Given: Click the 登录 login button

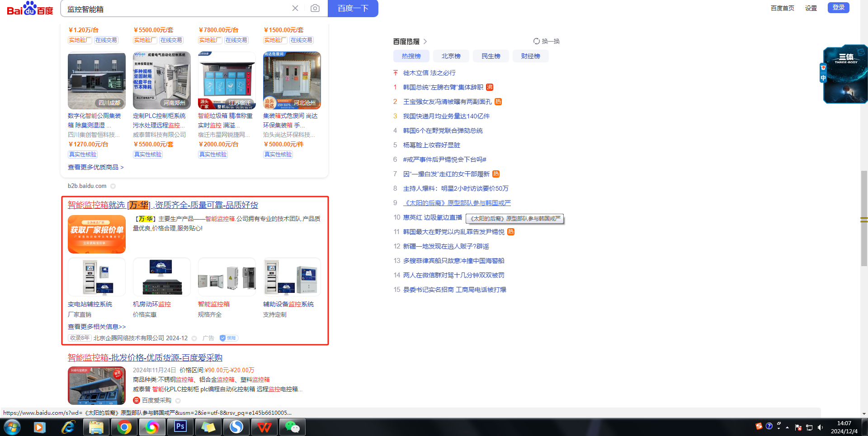Looking at the screenshot, I should (839, 7).
